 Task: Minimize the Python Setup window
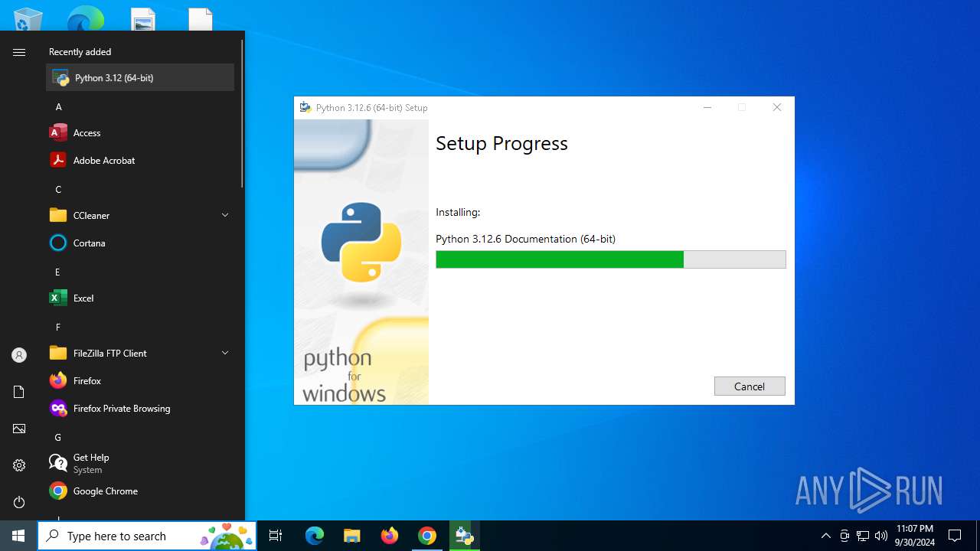pyautogui.click(x=707, y=107)
